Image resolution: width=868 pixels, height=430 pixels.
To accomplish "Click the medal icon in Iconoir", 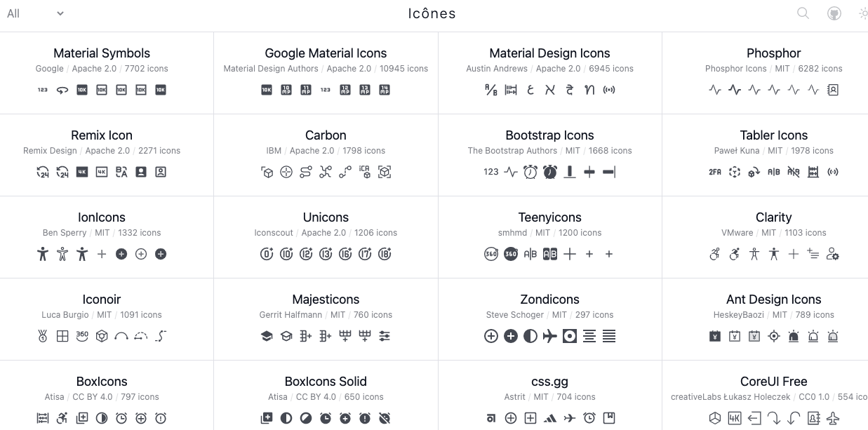I will [43, 337].
